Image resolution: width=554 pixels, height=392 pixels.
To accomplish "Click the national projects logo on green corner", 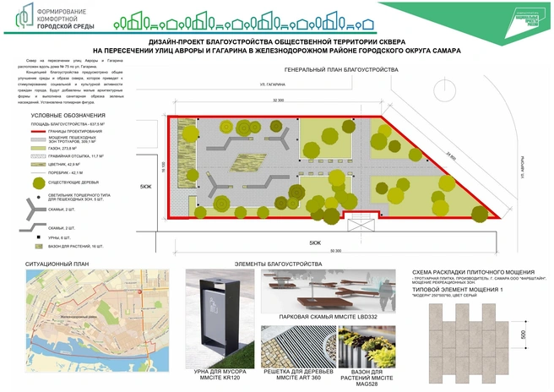I will click(x=527, y=24).
